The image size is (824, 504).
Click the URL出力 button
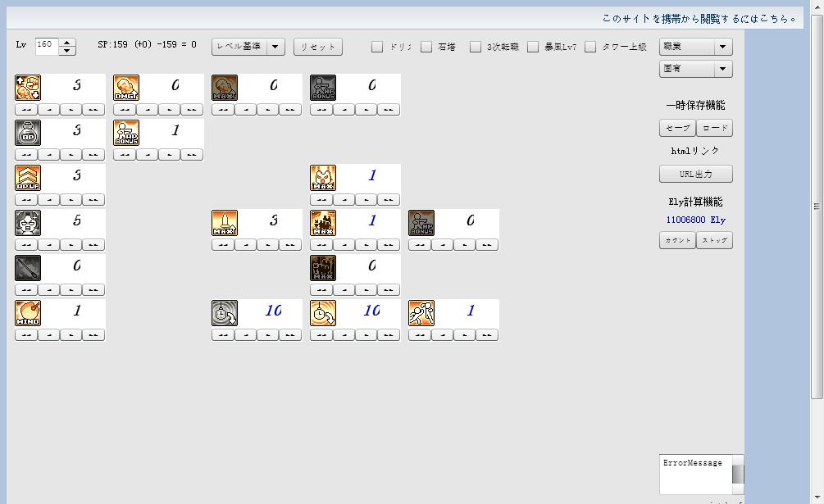point(695,174)
